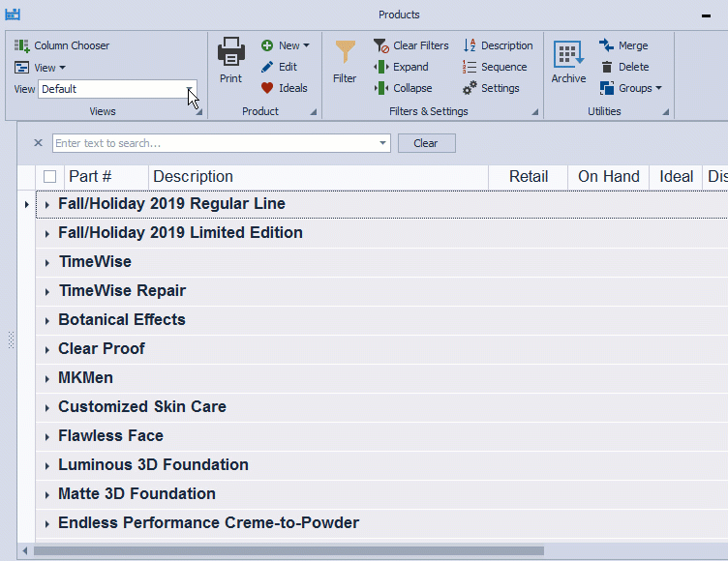The height and width of the screenshot is (561, 728).
Task: Toggle the select-all checkbox in header
Action: tap(49, 177)
